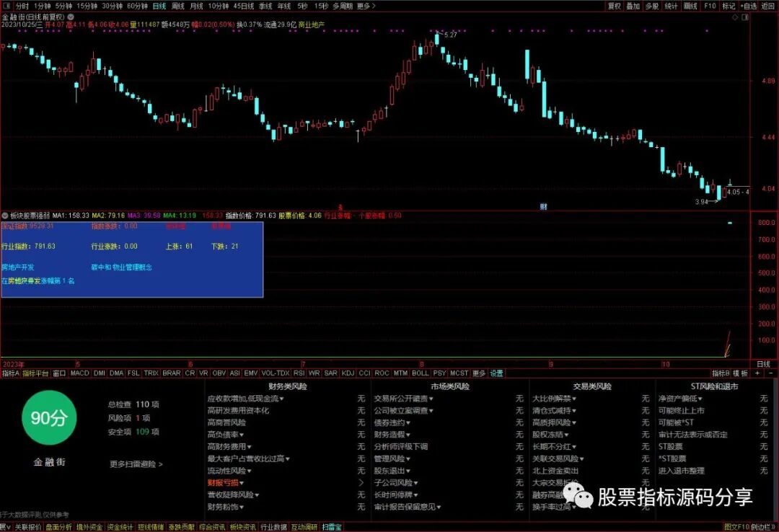Expand 交易所公开谴责 risk item
The image size is (779, 532).
coord(403,399)
